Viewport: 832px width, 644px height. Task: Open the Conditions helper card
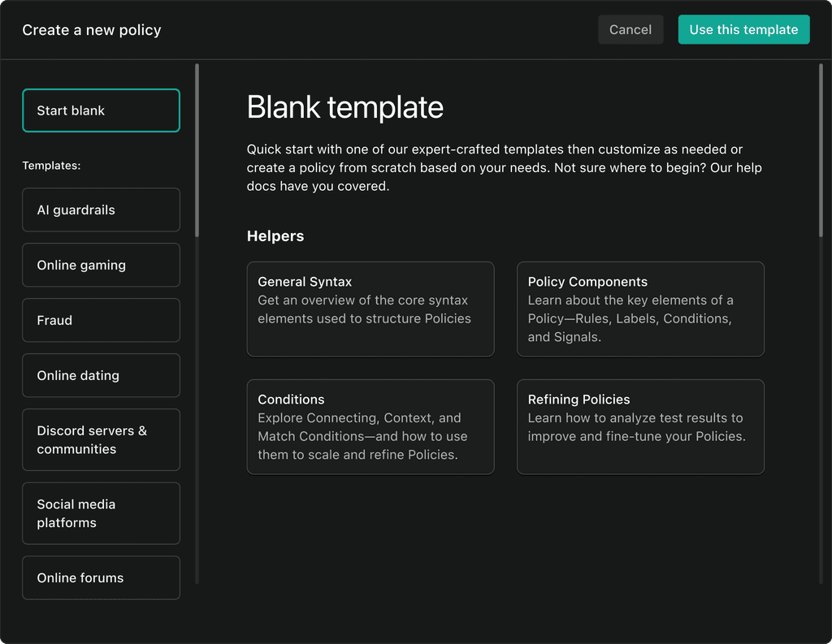point(370,427)
